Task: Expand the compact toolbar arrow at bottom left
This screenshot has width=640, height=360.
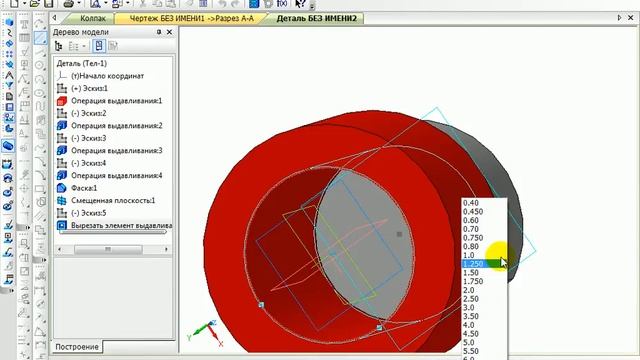Action: [x=11, y=291]
